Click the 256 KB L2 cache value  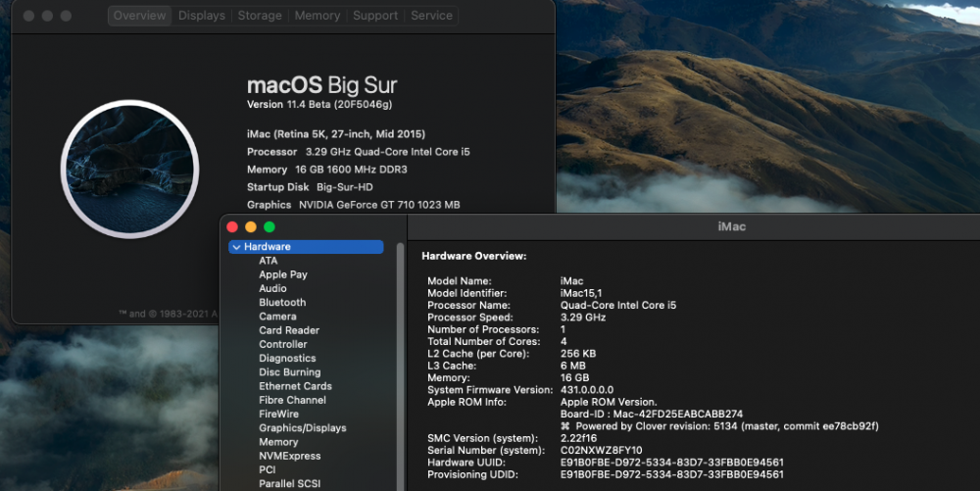pyautogui.click(x=578, y=354)
